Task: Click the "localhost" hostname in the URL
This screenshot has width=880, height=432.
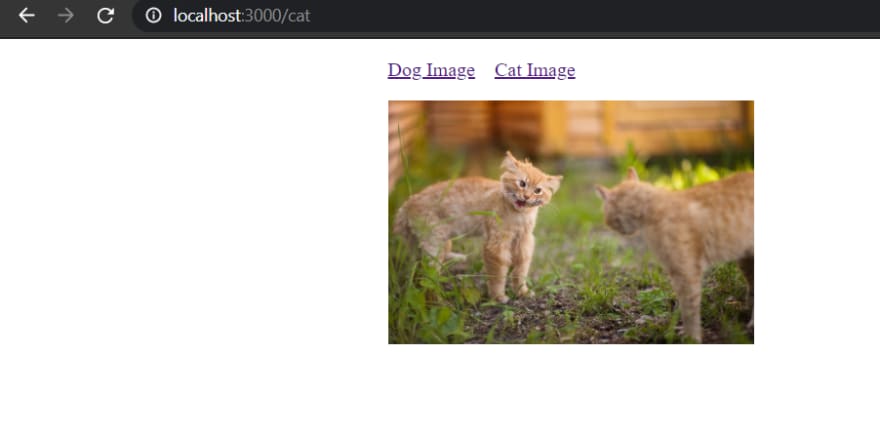Action: tap(207, 16)
